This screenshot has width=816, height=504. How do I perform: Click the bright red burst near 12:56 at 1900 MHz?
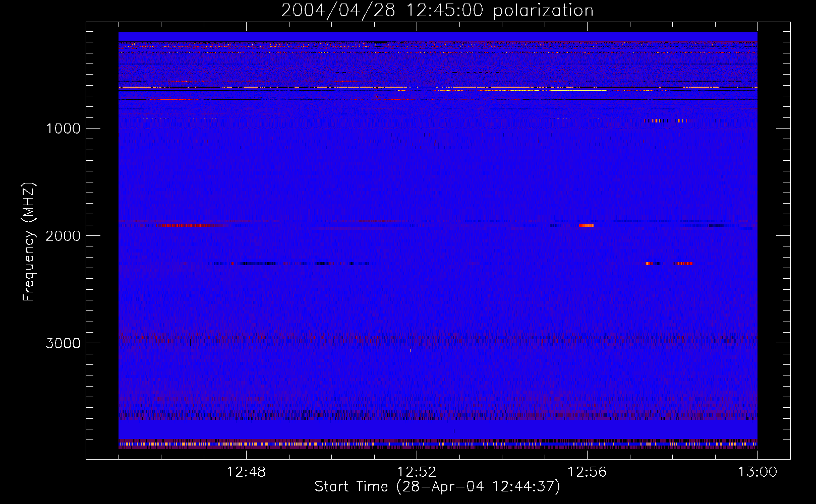point(586,225)
